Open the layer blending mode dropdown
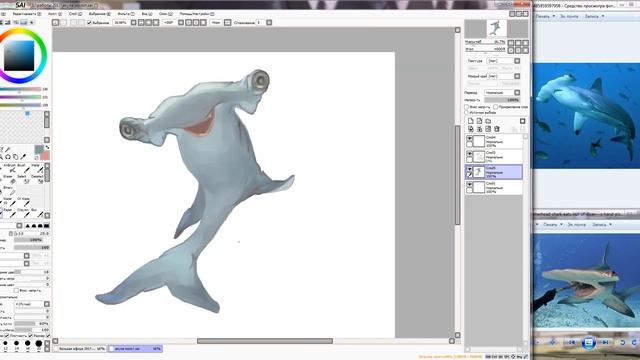 517,93
